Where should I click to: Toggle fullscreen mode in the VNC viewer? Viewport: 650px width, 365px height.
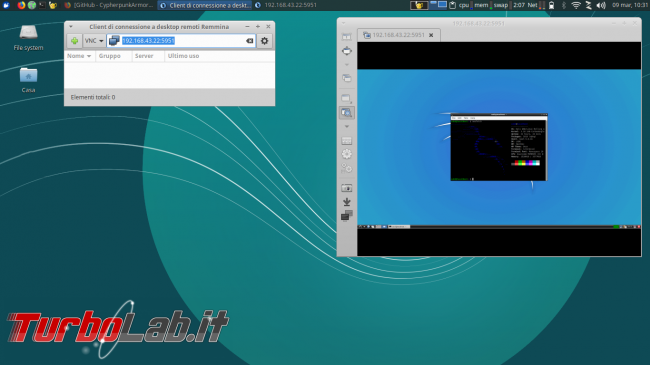click(347, 51)
